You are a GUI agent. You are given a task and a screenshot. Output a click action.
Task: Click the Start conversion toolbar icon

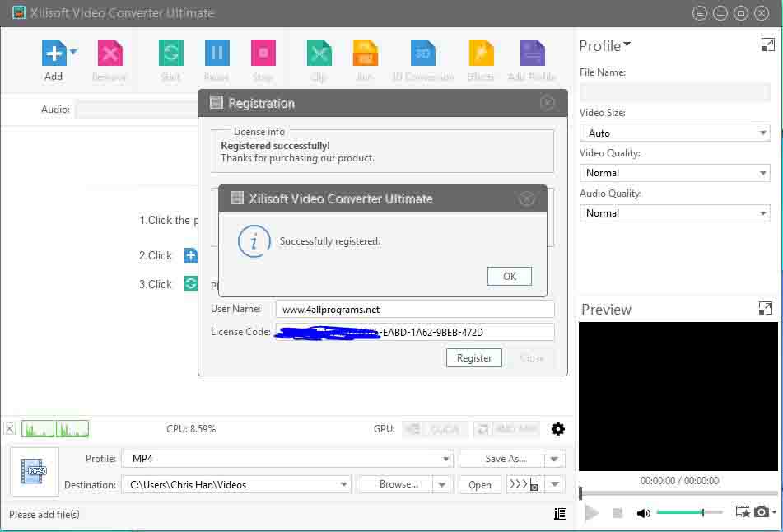[170, 53]
